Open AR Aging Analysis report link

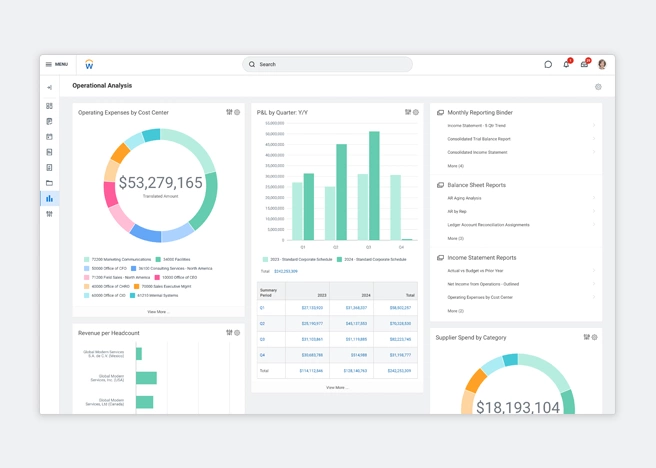pos(464,198)
